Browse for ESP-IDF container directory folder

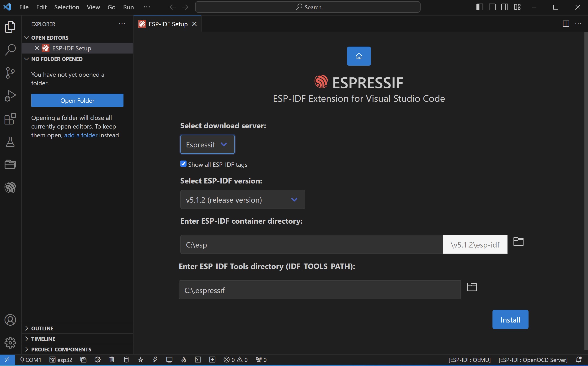518,242
